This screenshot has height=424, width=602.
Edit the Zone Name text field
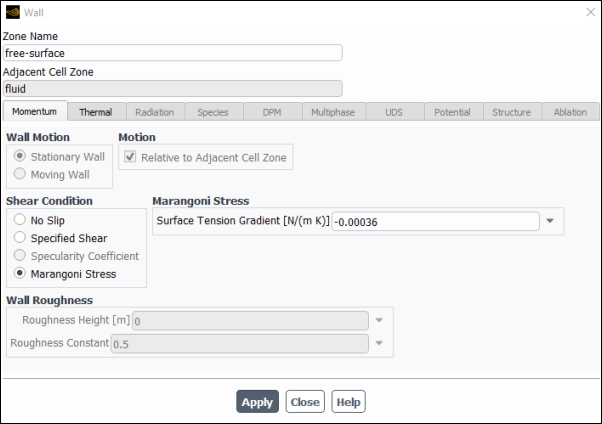coord(172,53)
